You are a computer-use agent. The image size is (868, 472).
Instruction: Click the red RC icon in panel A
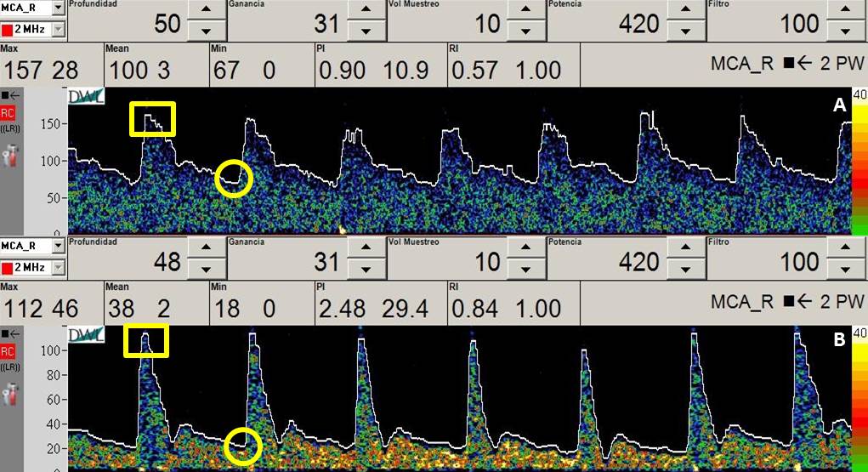click(x=8, y=112)
